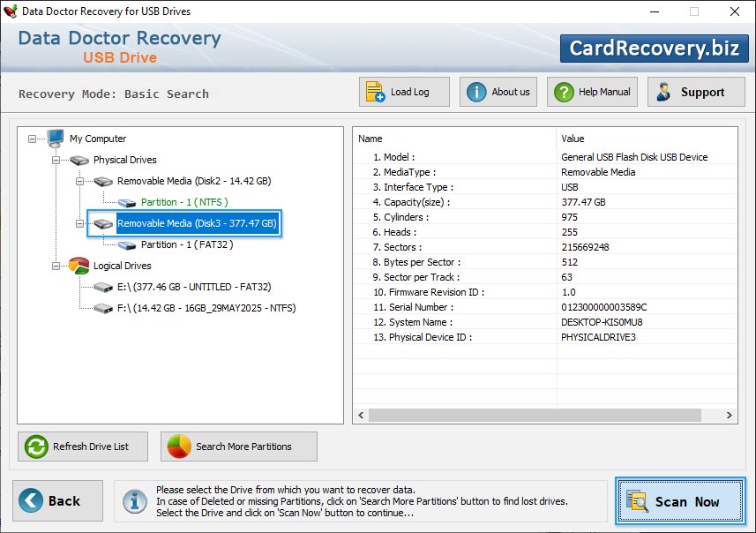Click the Help Manual question mark icon

click(x=564, y=92)
